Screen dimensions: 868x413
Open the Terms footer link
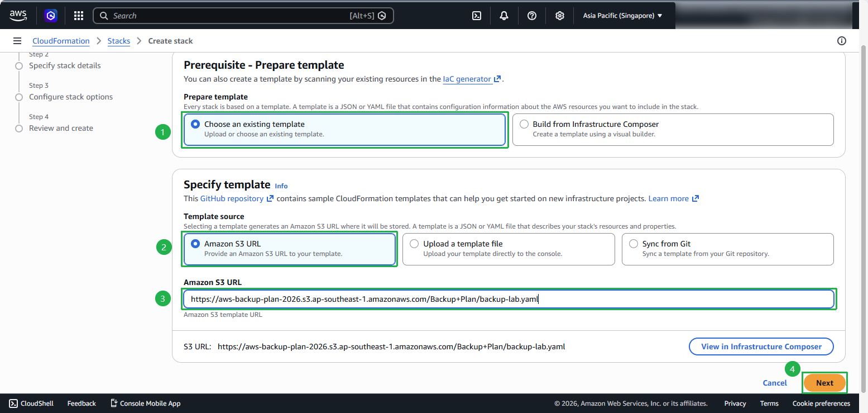[769, 403]
